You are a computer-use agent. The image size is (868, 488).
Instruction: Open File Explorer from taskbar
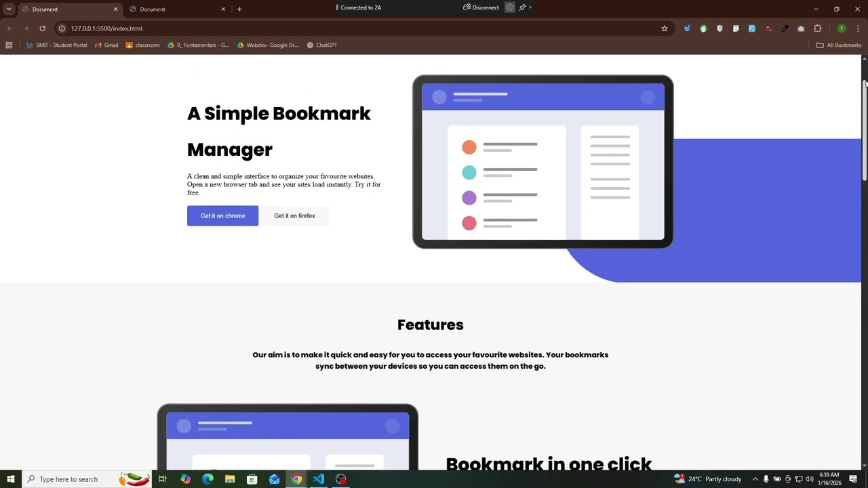pos(230,479)
